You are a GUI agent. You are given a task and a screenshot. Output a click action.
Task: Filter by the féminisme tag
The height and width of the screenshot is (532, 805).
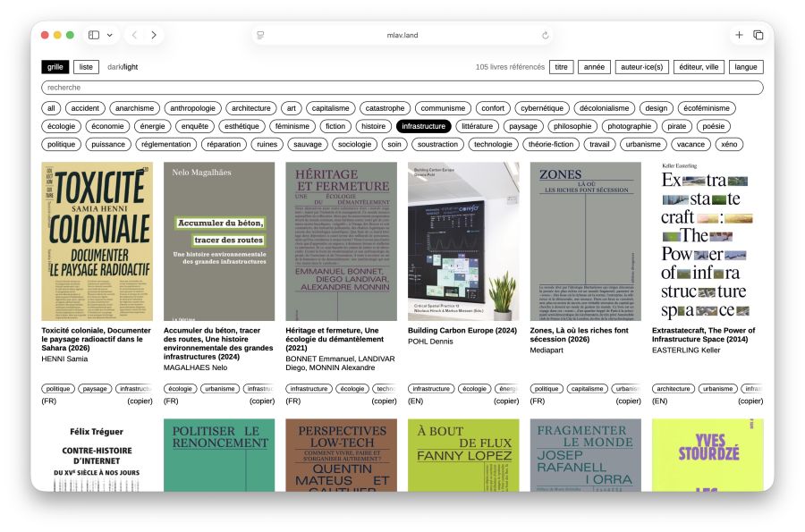pos(292,126)
